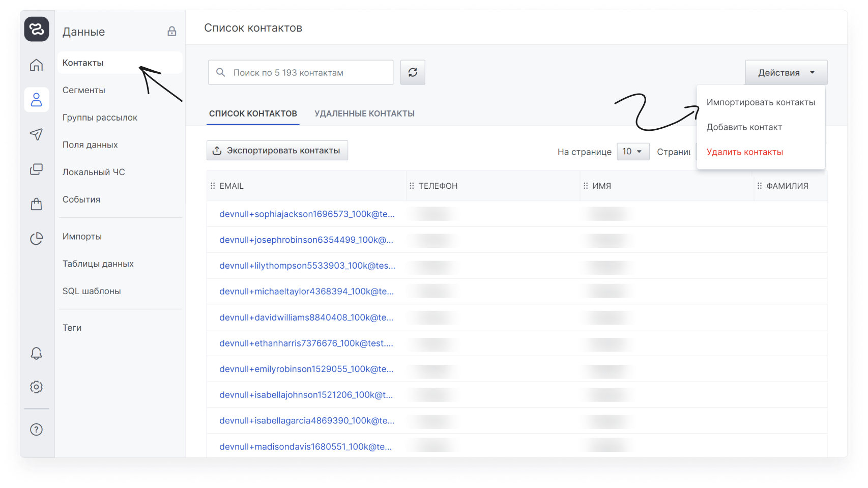Click the drag handle of EMAIL column
The height and width of the screenshot is (488, 868).
coord(213,186)
